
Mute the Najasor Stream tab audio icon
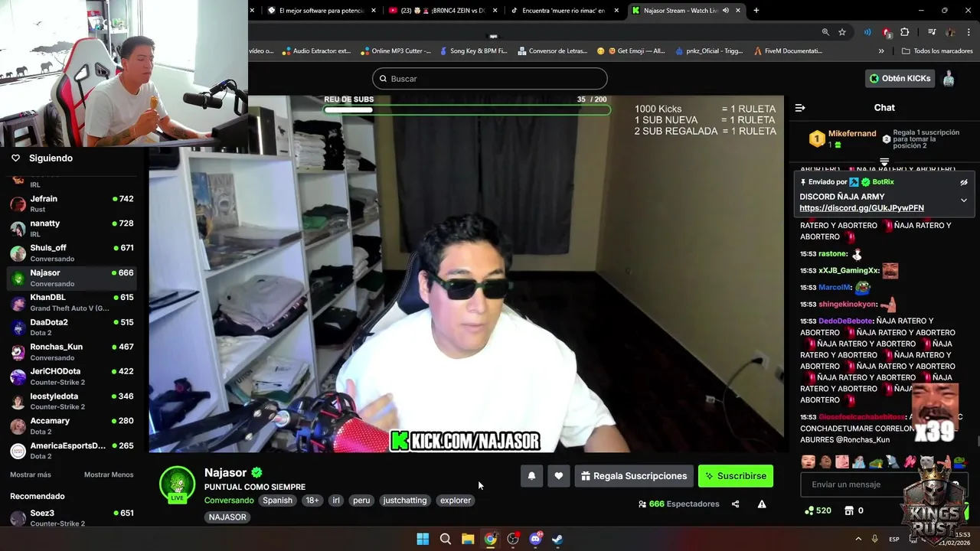724,11
